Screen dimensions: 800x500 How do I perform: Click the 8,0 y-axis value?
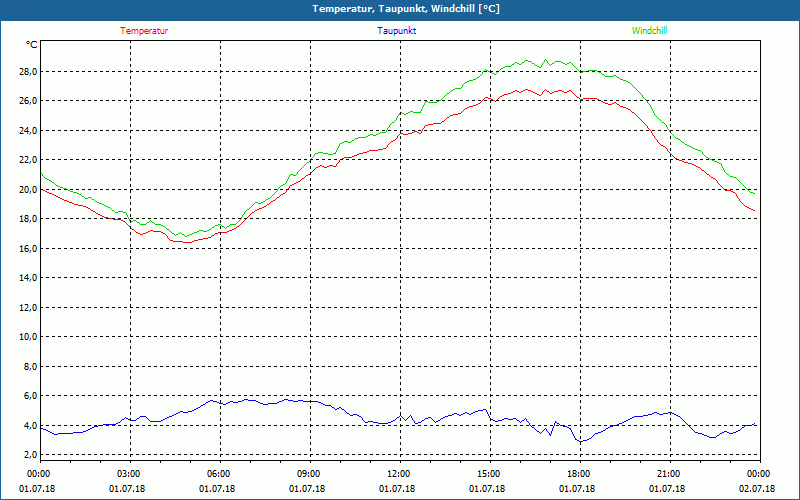[x=31, y=366]
